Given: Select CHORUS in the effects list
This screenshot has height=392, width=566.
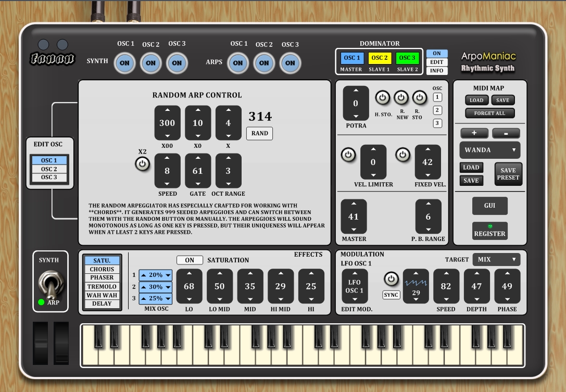Looking at the screenshot, I should coord(102,270).
